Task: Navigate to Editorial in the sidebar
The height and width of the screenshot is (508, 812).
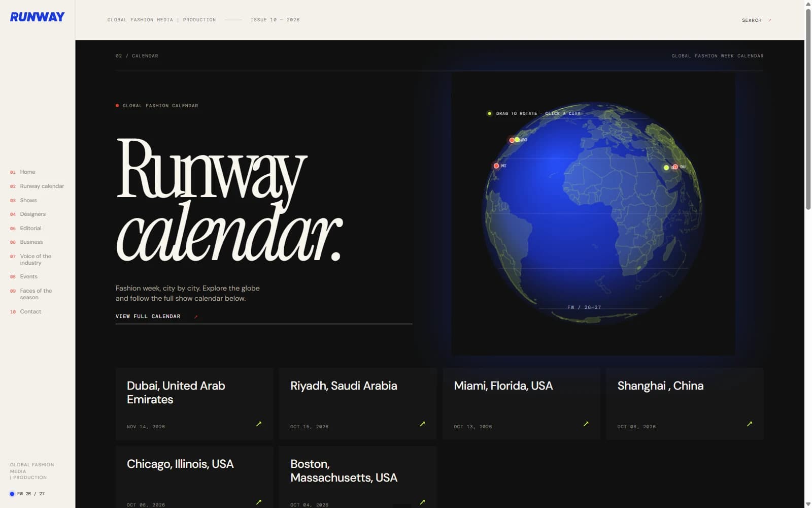Action: pos(30,228)
